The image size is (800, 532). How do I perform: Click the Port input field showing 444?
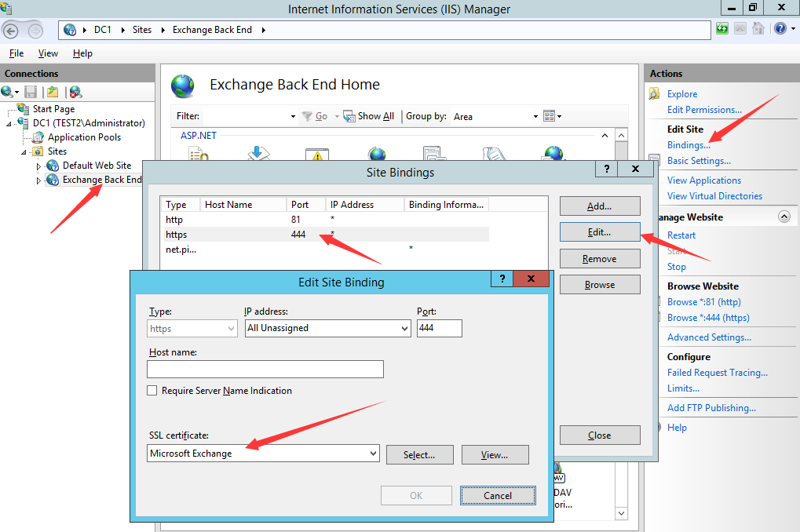coord(440,329)
